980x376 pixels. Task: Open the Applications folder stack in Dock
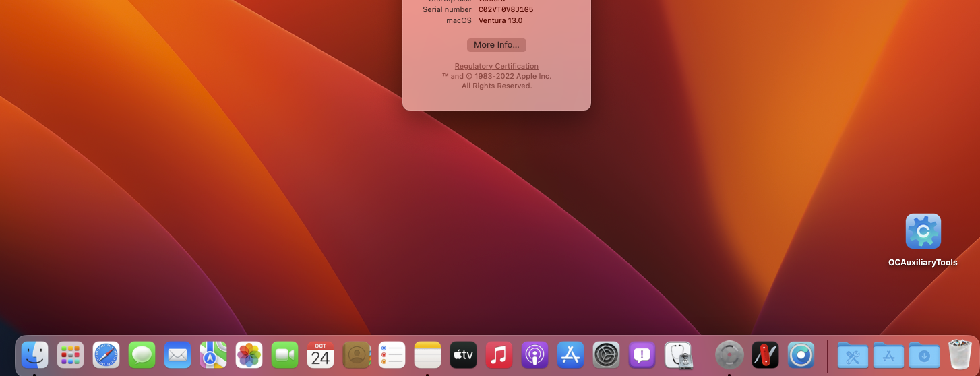(x=888, y=354)
